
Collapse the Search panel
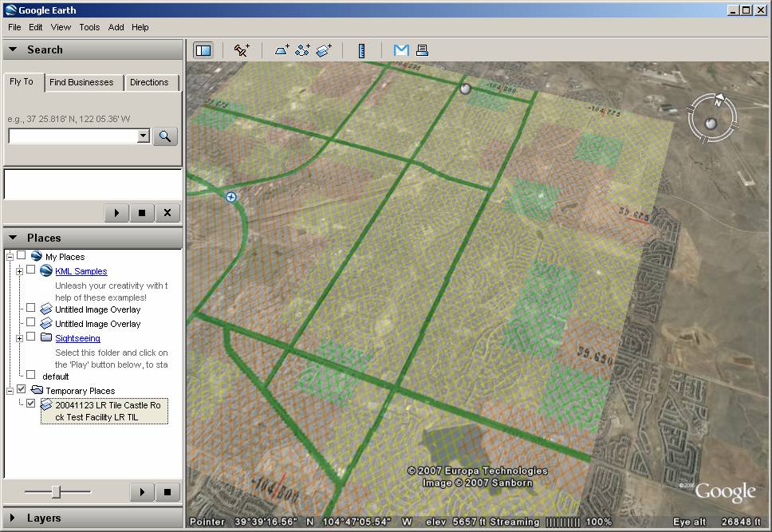(x=13, y=49)
